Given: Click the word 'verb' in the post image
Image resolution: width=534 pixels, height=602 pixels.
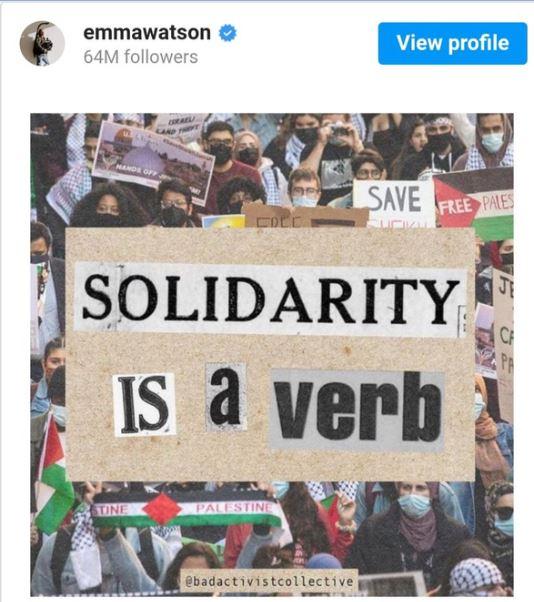Looking at the screenshot, I should coord(357,409).
